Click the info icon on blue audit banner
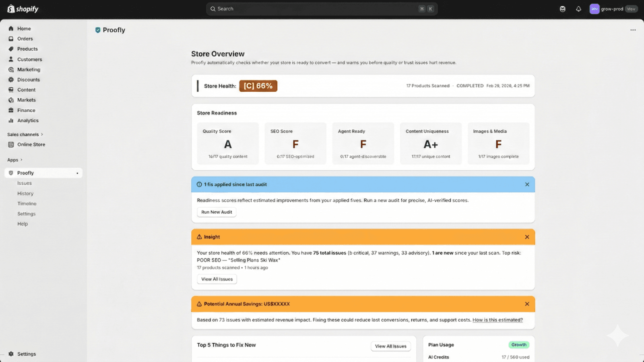The height and width of the screenshot is (362, 644). point(199,184)
